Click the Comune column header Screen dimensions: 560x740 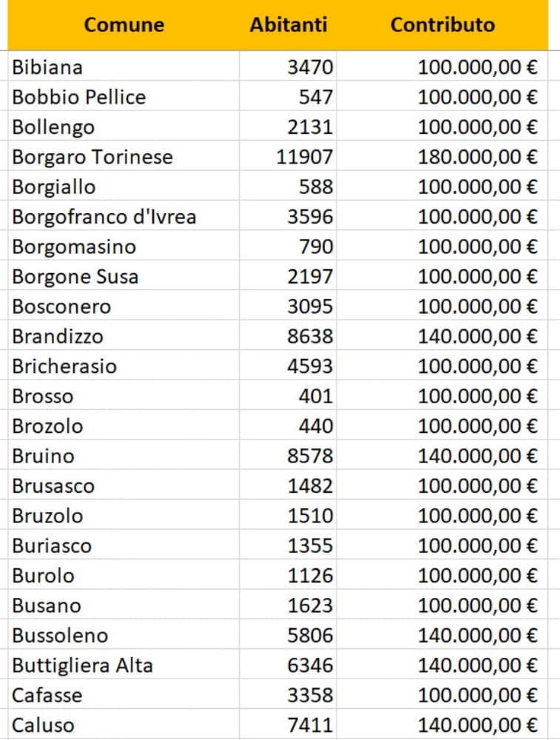(x=124, y=24)
